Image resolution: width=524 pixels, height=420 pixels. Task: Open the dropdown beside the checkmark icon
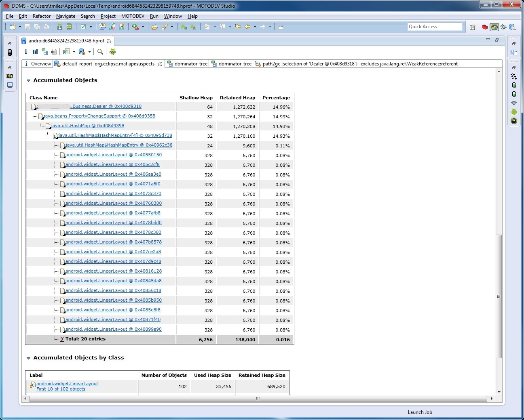coord(91,27)
